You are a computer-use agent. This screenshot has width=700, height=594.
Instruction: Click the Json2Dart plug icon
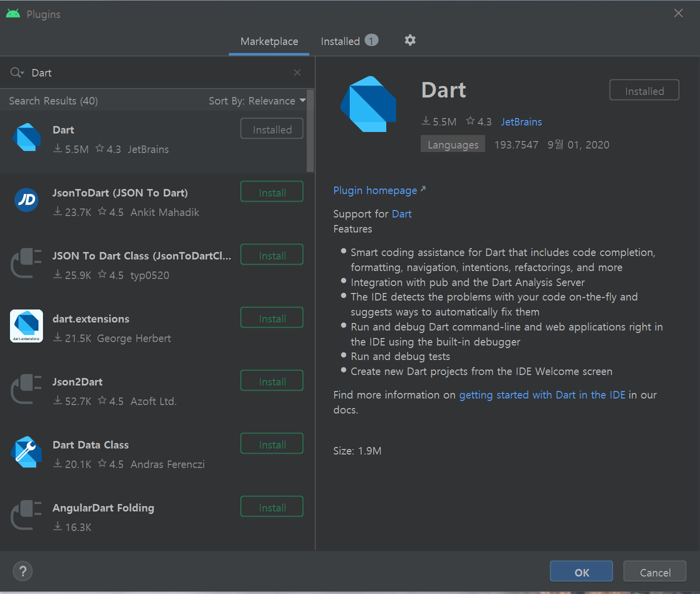[26, 389]
